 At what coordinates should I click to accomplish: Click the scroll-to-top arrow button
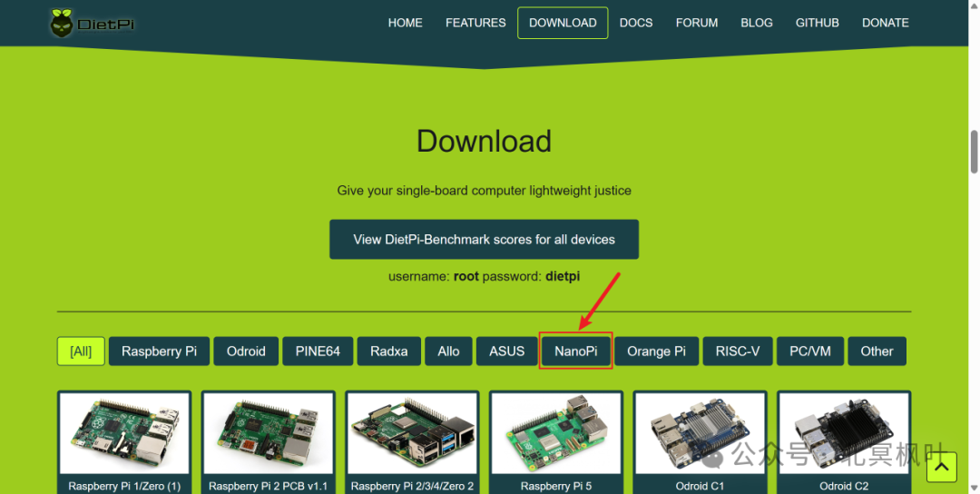click(x=941, y=467)
